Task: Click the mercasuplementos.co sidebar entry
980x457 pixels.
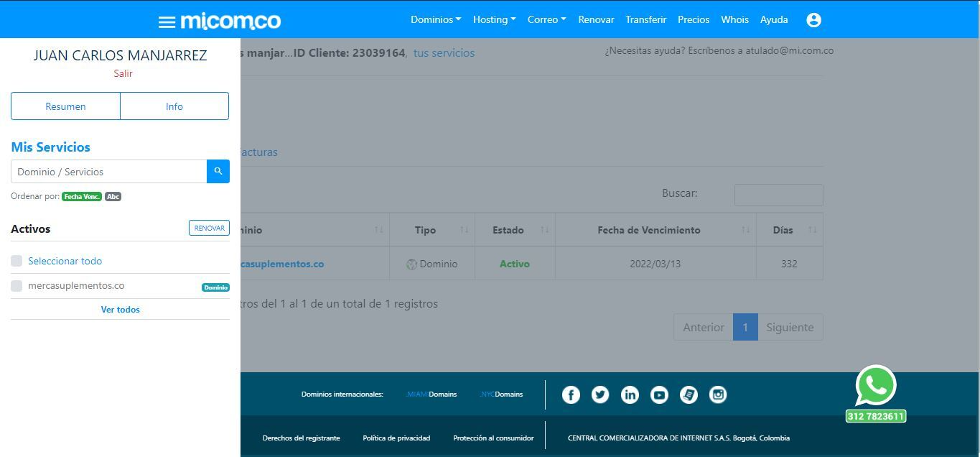Action: point(76,285)
